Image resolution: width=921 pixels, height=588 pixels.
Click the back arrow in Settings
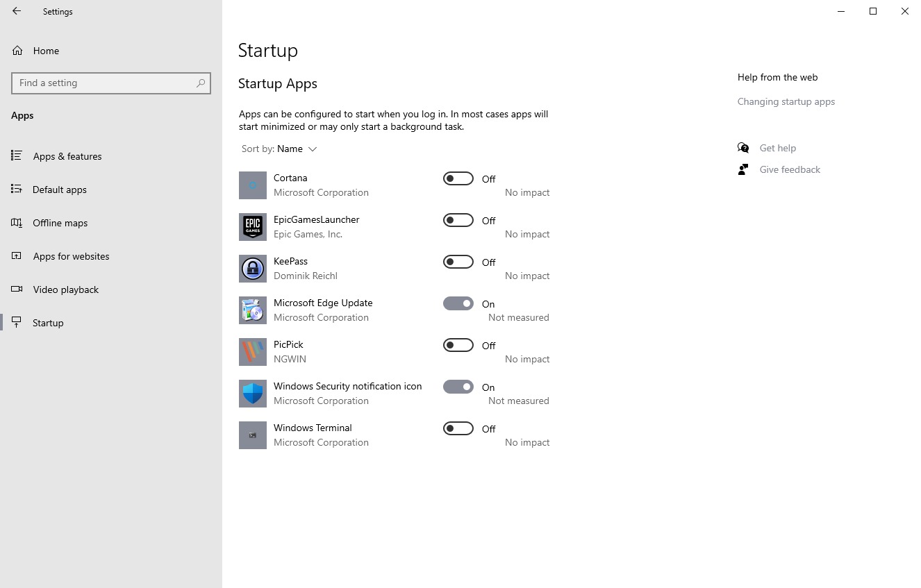(x=17, y=11)
